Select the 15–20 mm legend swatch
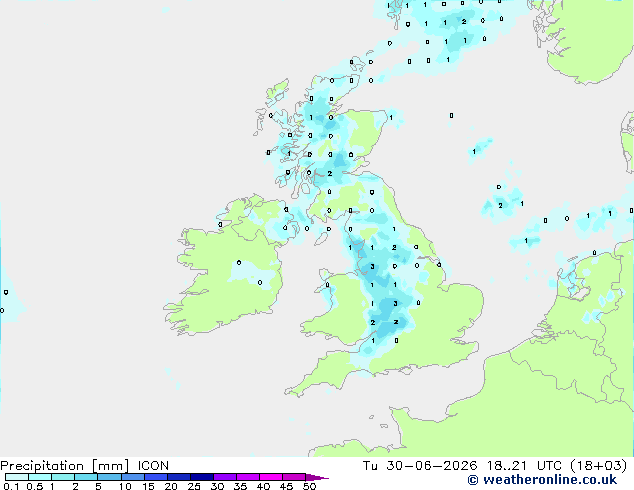The image size is (634, 490). pyautogui.click(x=156, y=477)
